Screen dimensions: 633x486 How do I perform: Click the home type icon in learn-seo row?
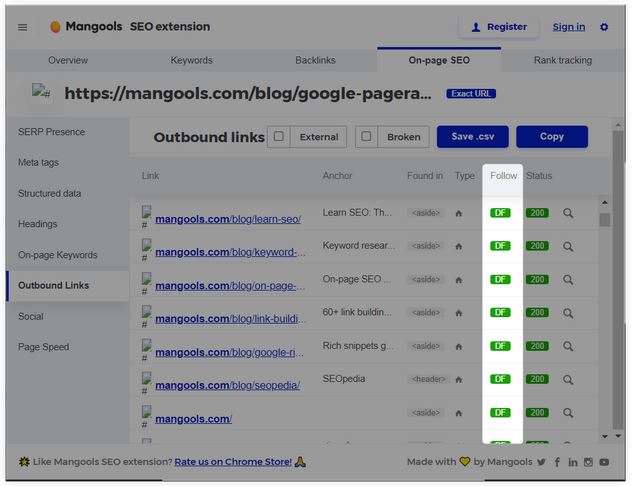click(459, 214)
